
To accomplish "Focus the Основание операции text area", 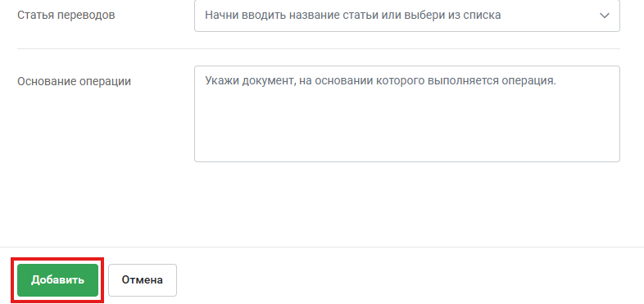I will (x=407, y=114).
